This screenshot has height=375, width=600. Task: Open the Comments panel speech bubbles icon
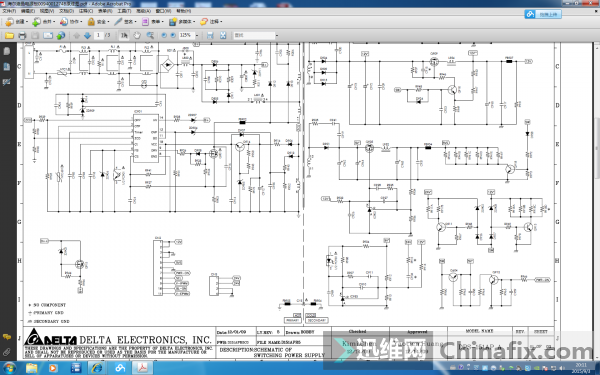pos(7,337)
